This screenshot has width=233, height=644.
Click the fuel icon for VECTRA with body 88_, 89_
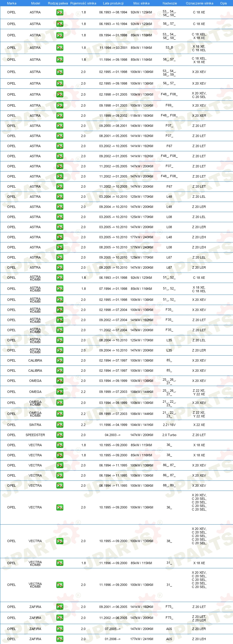point(60,486)
